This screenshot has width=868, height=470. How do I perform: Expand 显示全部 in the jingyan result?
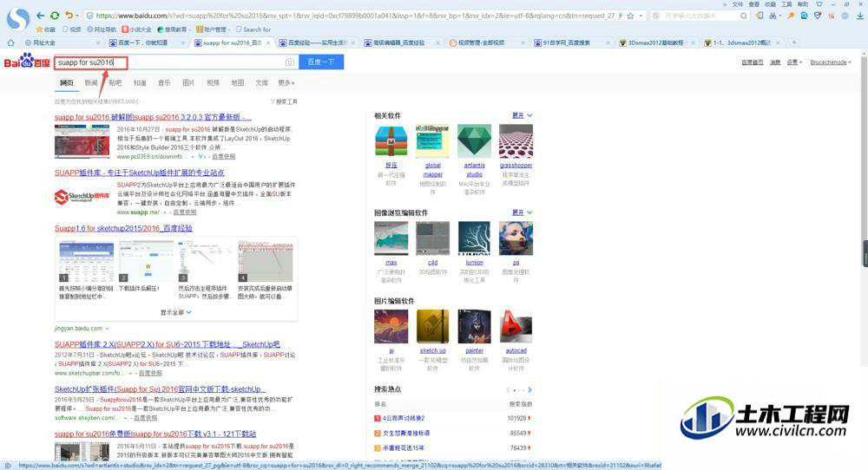pyautogui.click(x=176, y=312)
